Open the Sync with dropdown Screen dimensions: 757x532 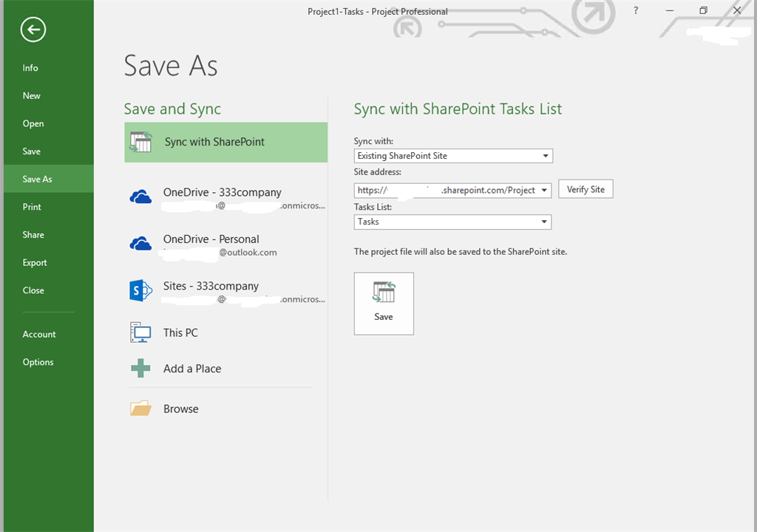tap(453, 156)
